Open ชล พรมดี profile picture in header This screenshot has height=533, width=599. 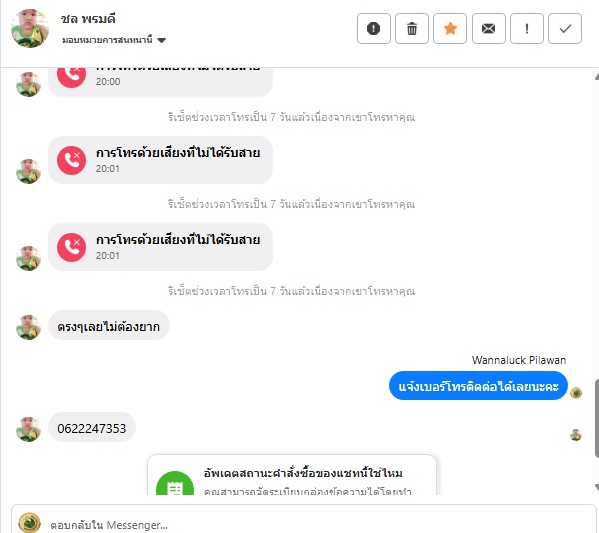30,28
